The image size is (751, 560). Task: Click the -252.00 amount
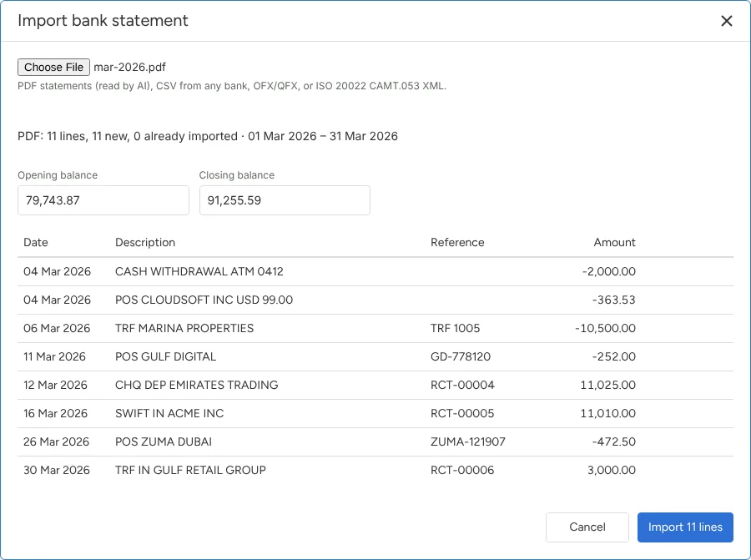point(613,356)
